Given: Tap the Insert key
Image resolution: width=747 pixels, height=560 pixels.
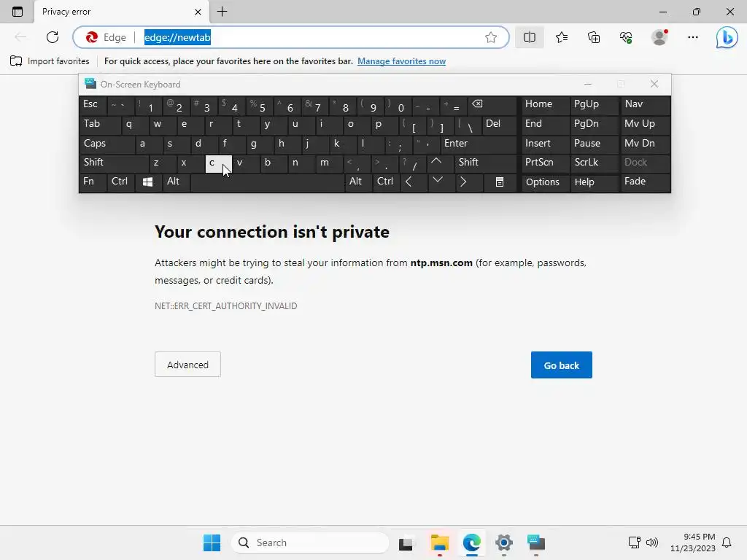Looking at the screenshot, I should pyautogui.click(x=544, y=144).
